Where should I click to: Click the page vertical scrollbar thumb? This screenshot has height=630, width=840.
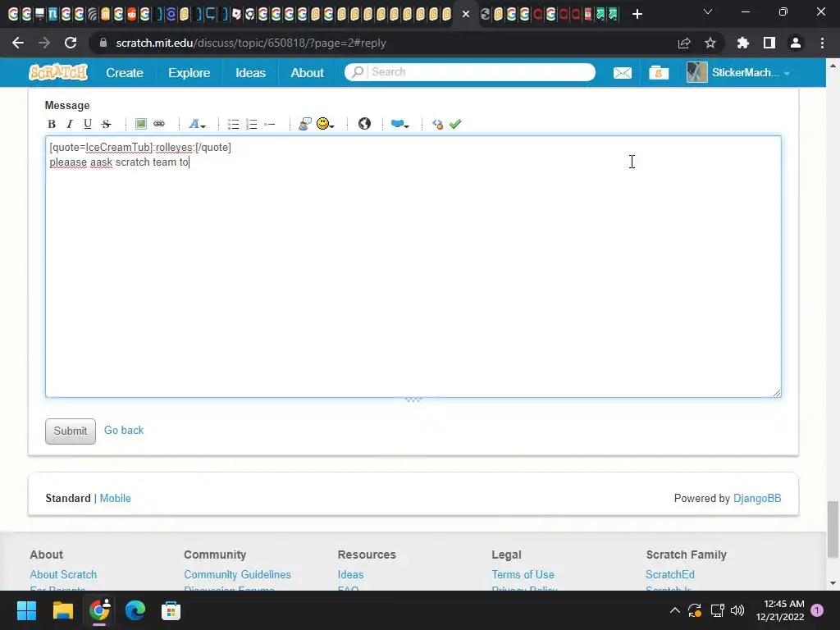point(833,529)
